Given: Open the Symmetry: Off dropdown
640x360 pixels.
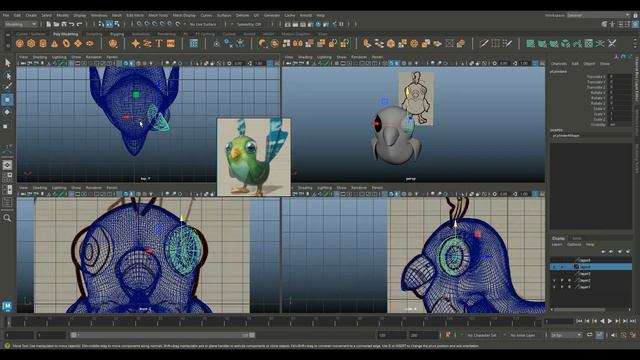Looking at the screenshot, I should click(249, 24).
